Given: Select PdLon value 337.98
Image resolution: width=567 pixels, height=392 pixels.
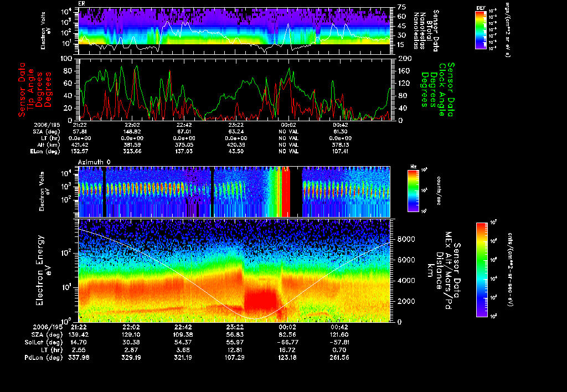Looking at the screenshot, I should 79,357.
